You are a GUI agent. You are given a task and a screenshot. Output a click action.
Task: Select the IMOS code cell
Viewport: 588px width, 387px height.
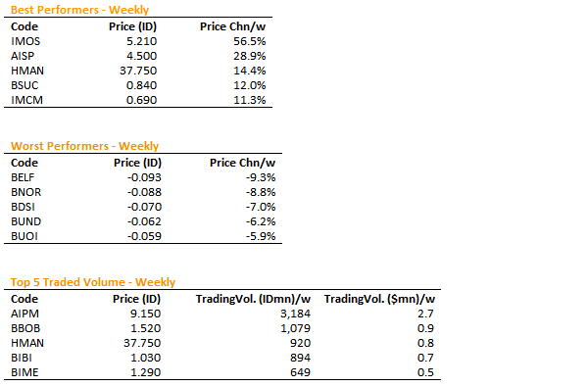tap(25, 41)
